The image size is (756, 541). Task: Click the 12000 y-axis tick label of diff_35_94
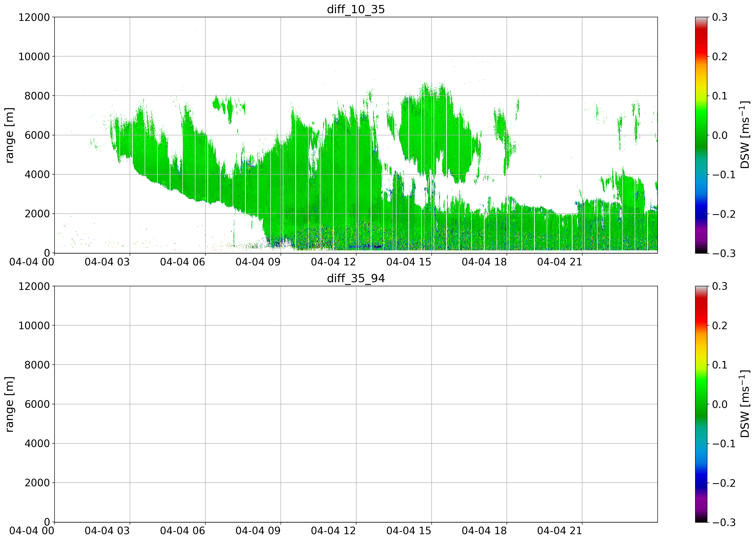34,287
